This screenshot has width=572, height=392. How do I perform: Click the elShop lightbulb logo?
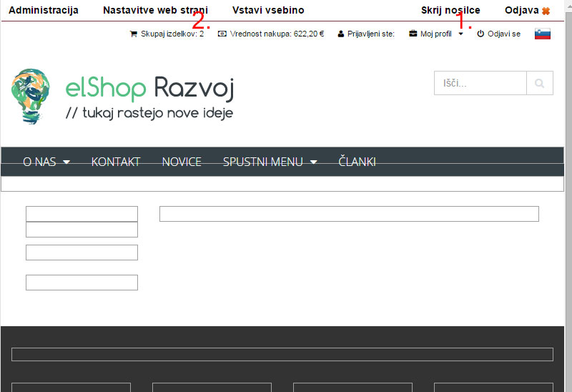[x=31, y=97]
